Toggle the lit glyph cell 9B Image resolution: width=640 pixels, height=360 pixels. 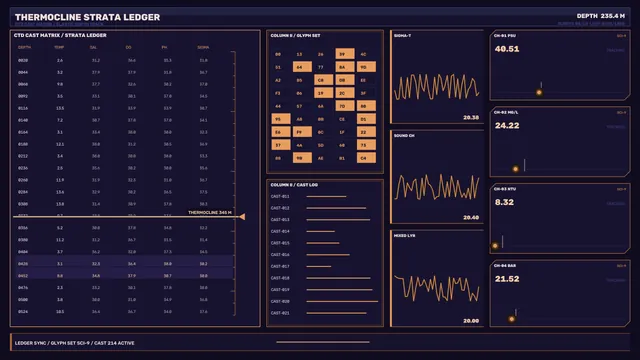point(302,158)
